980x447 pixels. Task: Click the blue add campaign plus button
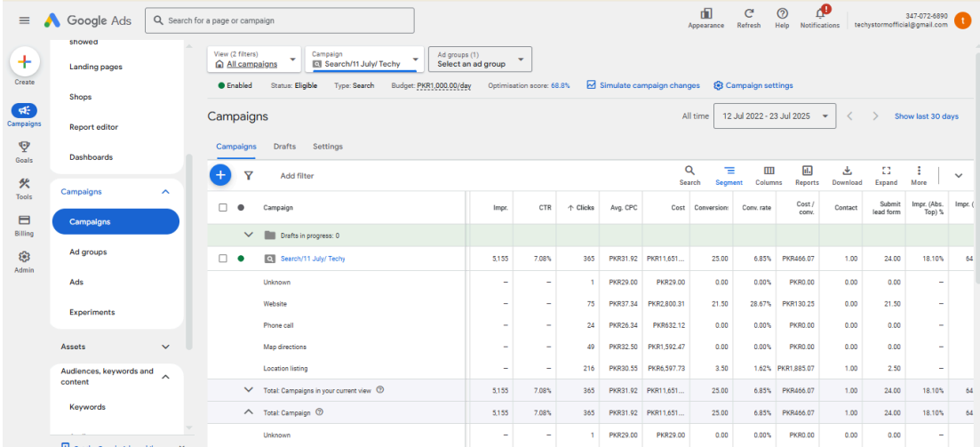click(220, 176)
